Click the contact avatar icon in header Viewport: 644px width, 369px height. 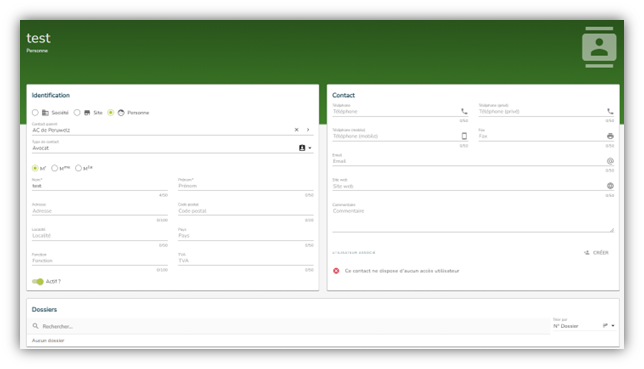(x=599, y=47)
